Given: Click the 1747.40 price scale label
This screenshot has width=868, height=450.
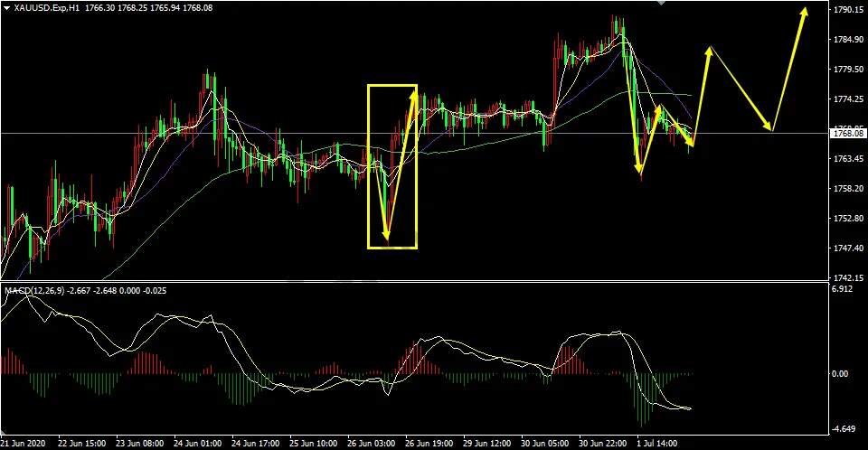Looking at the screenshot, I should pyautogui.click(x=848, y=248).
